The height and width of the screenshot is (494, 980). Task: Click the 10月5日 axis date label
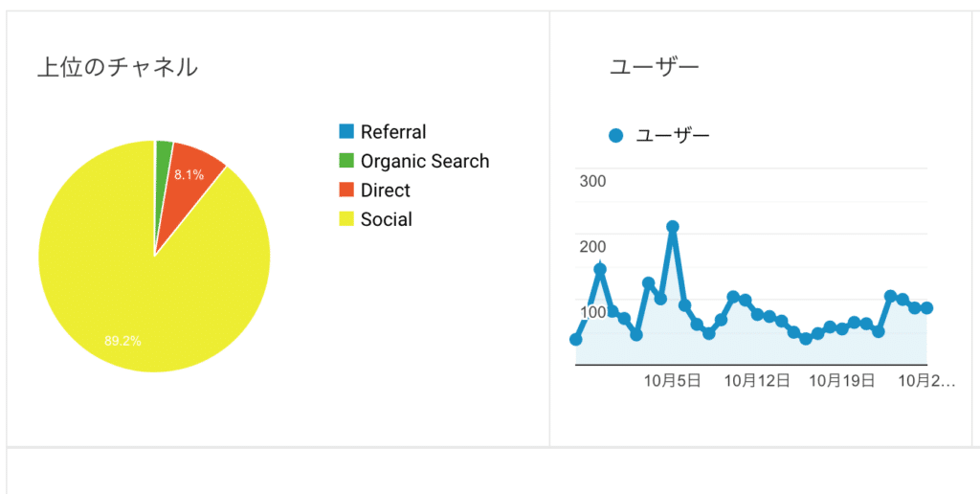tap(673, 381)
